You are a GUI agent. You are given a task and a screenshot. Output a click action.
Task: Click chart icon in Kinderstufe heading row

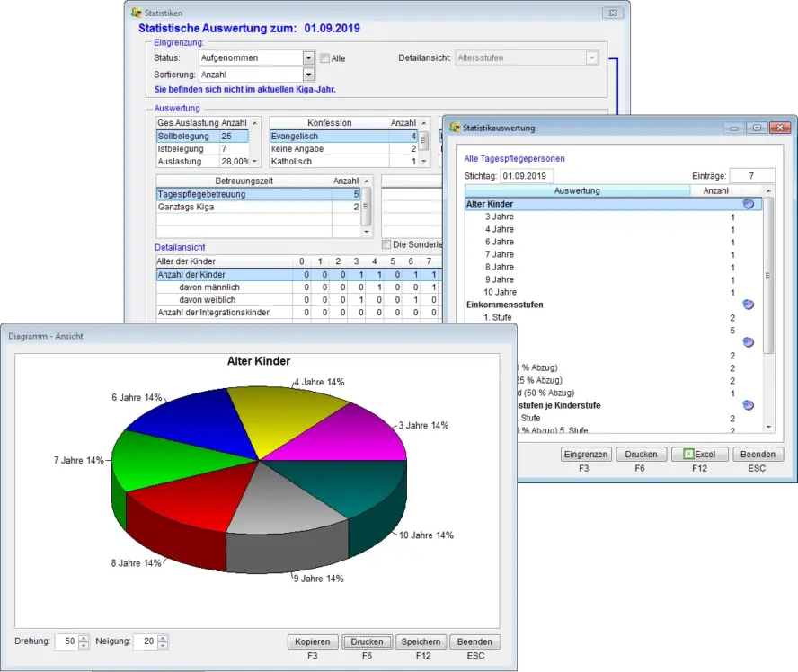coord(748,405)
